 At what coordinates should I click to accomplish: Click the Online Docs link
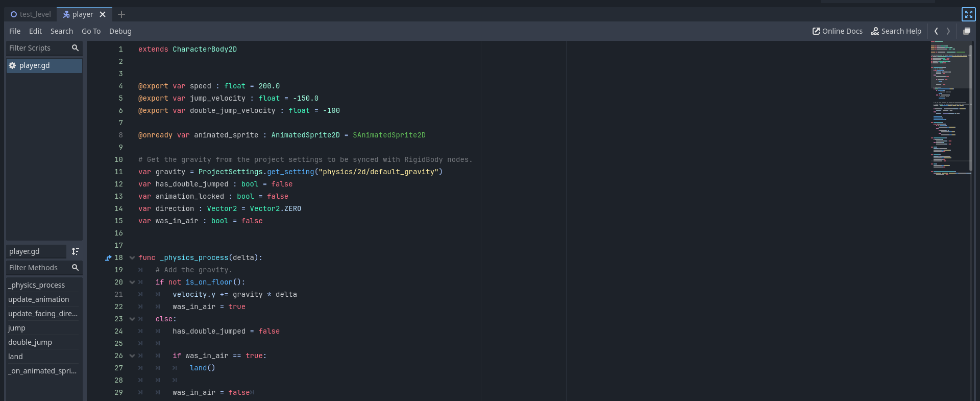point(838,31)
